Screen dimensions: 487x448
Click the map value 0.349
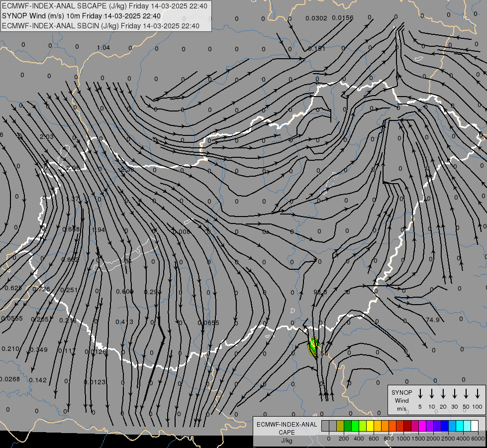click(38, 350)
